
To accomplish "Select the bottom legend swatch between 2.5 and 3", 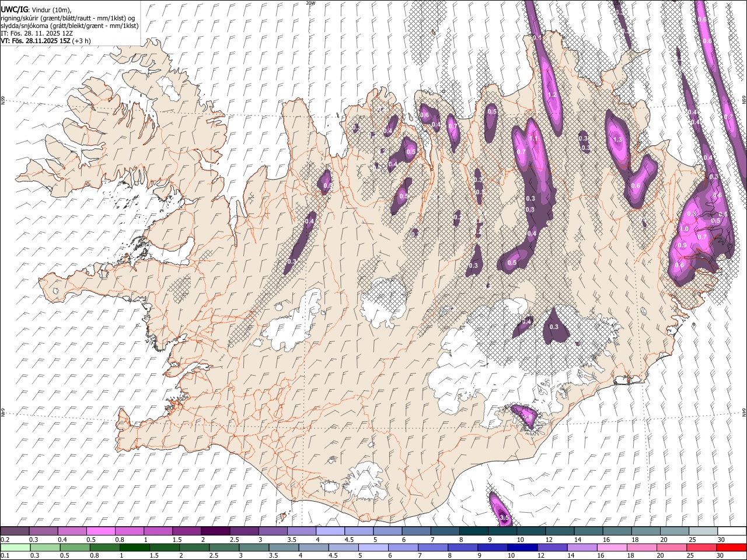I will pyautogui.click(x=224, y=547).
